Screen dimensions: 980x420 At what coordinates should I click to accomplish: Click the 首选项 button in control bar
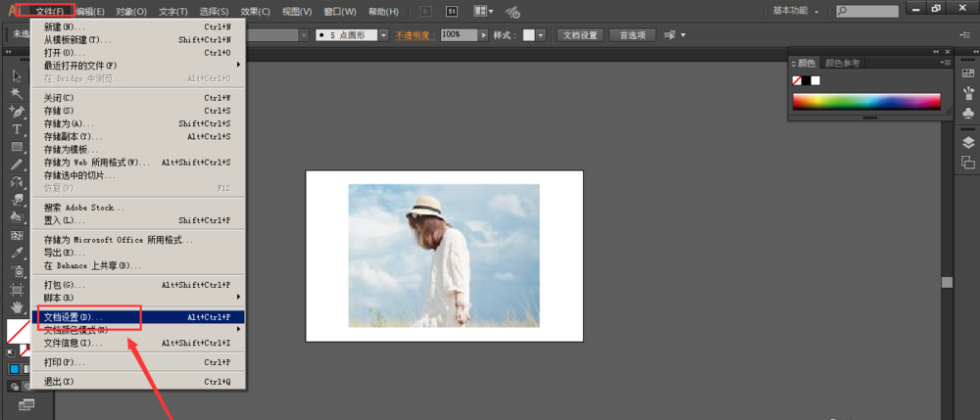coord(632,34)
